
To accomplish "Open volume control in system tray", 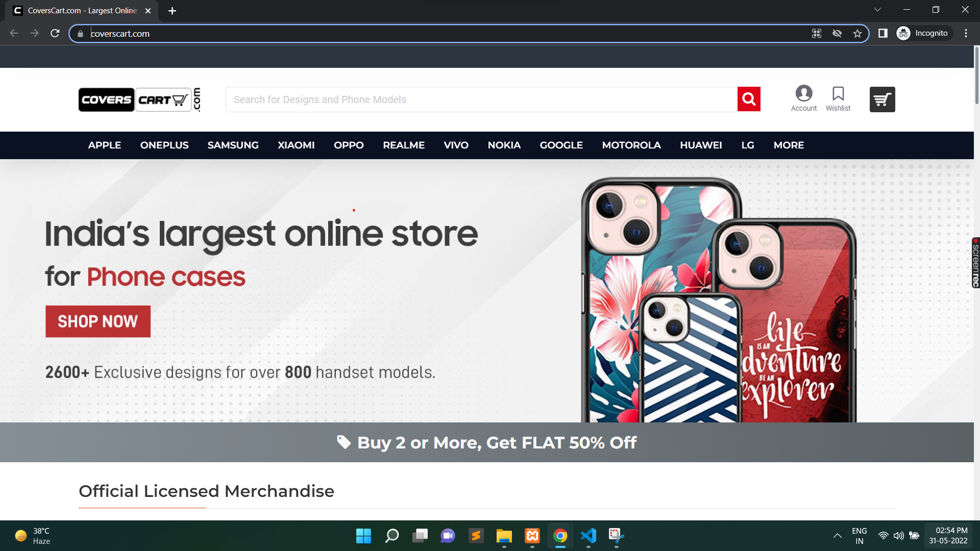I will (898, 536).
